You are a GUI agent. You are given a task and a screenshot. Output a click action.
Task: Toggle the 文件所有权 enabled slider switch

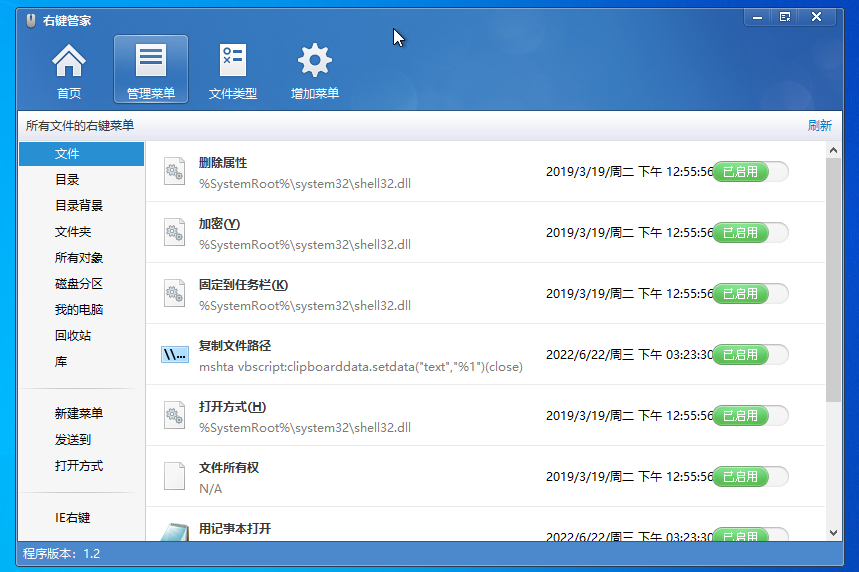[x=749, y=477]
